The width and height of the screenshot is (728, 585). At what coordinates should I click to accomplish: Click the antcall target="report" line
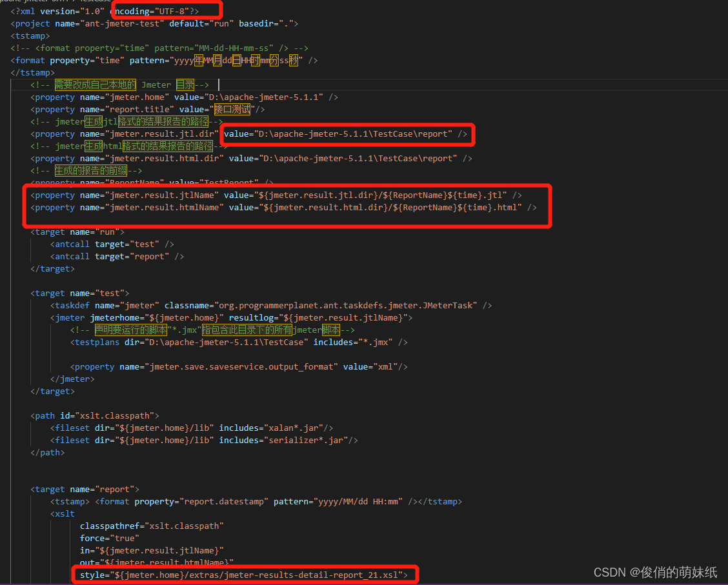(x=117, y=257)
